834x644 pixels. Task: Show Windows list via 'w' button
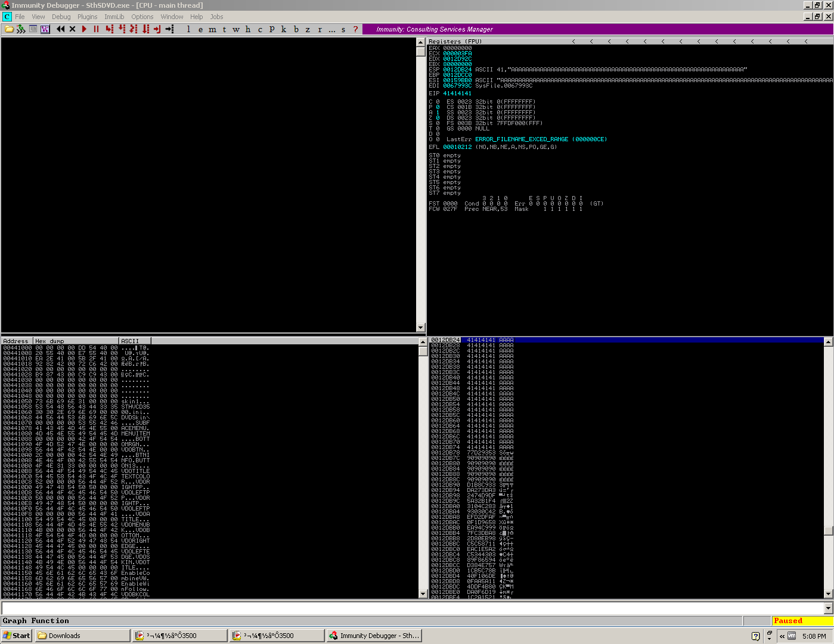[236, 29]
